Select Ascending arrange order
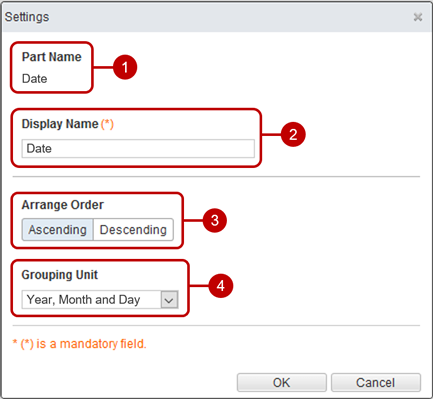The width and height of the screenshot is (433, 399). tap(57, 229)
